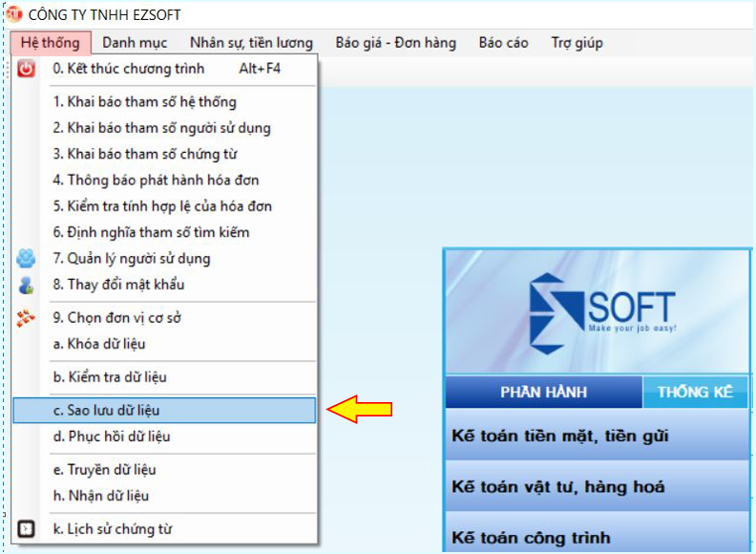
Task: Click the change password user icon
Action: pos(26,285)
